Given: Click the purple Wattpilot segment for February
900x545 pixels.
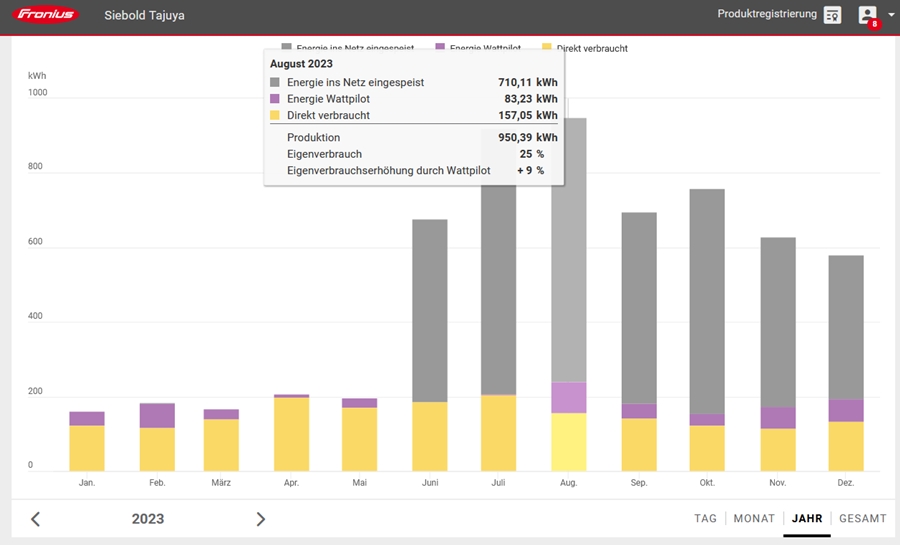Looking at the screenshot, I should [157, 415].
